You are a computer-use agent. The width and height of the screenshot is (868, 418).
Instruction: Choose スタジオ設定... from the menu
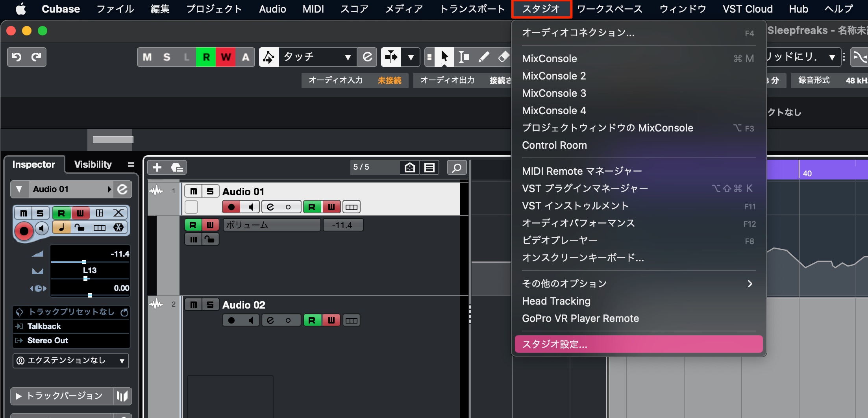(x=639, y=344)
